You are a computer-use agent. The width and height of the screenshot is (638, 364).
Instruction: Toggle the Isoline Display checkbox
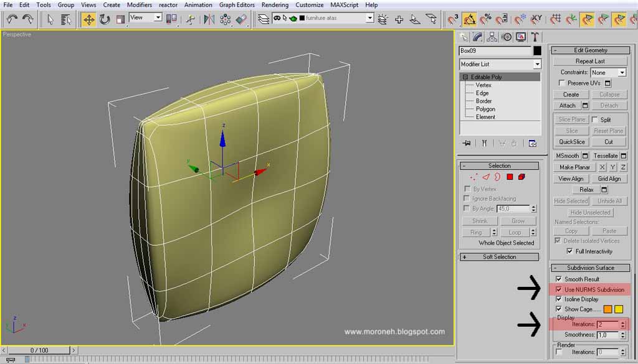[558, 299]
